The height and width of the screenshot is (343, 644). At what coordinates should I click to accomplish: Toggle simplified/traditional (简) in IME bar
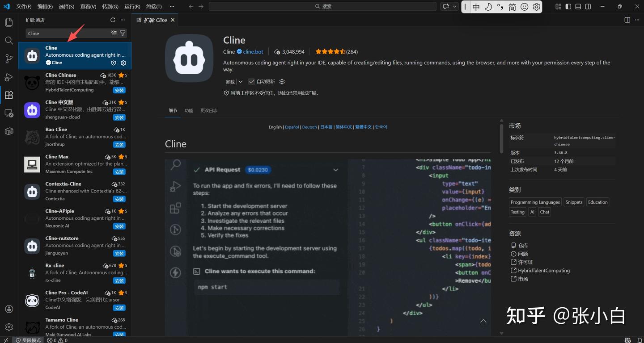[x=513, y=7]
